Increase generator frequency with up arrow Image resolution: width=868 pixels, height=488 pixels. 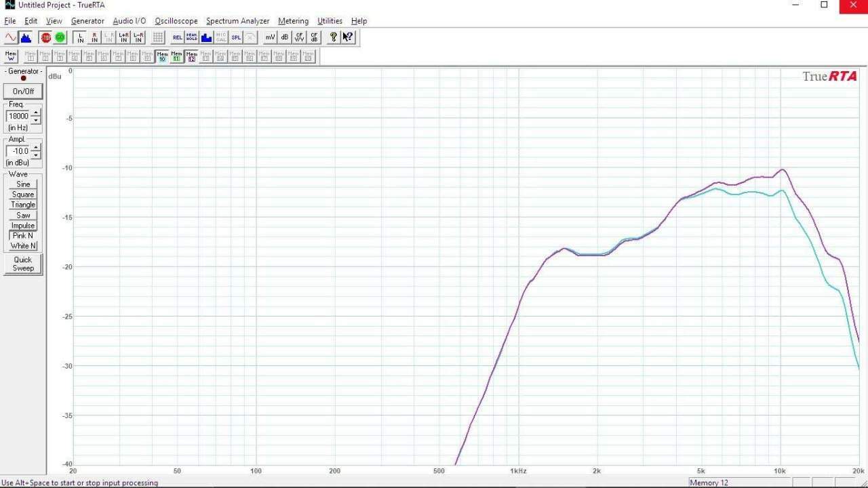(x=36, y=113)
